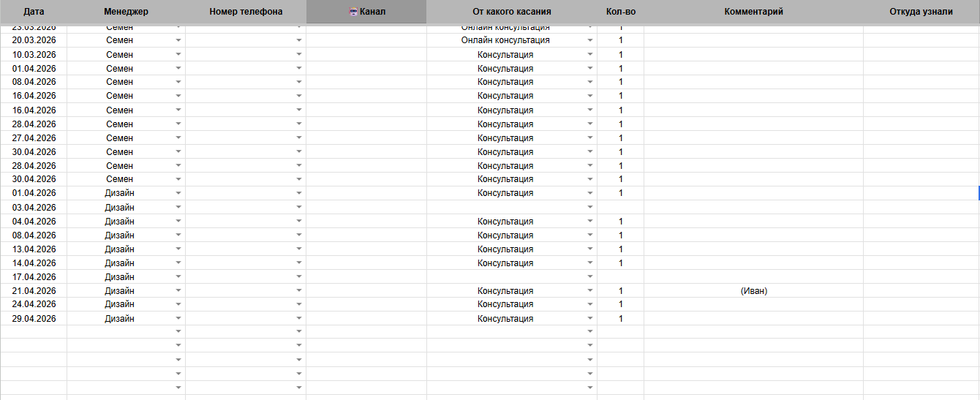980x400 pixels.
Task: Open the Онлайн консультация dropdown arrow in the 20.03.2026 row
Action: [590, 41]
